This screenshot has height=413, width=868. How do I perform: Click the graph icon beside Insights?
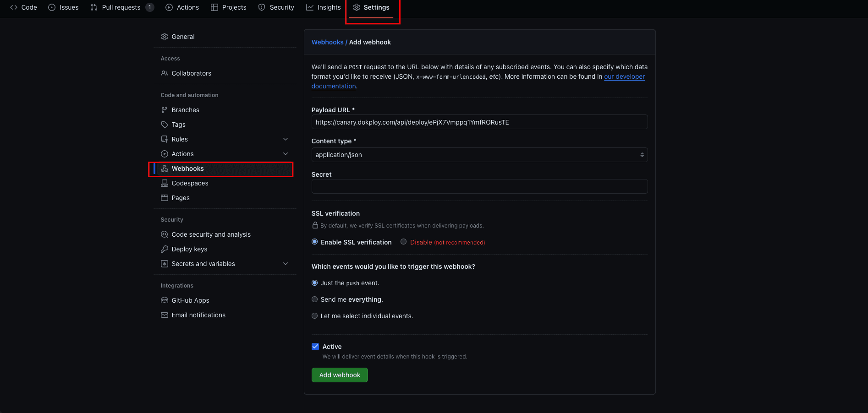pos(310,7)
